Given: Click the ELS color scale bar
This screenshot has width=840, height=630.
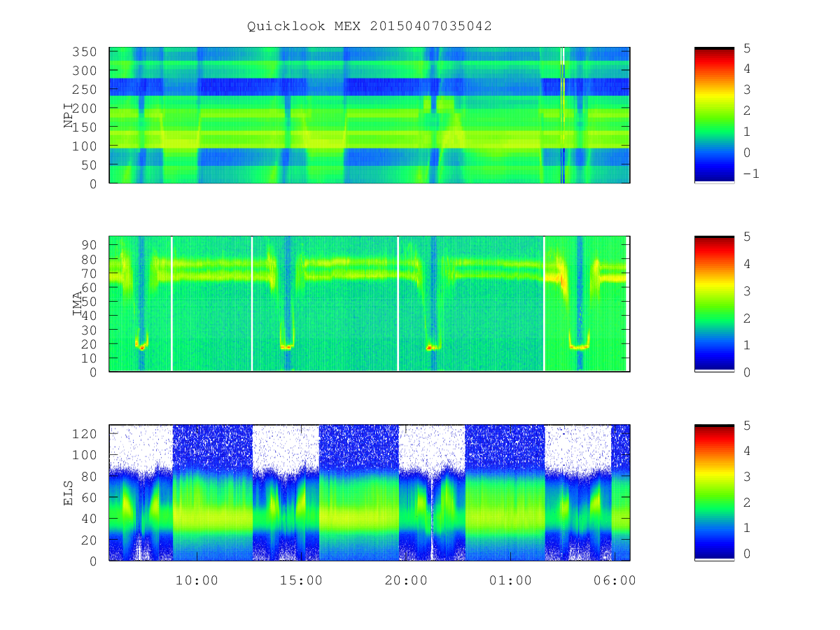Looking at the screenshot, I should click(714, 493).
